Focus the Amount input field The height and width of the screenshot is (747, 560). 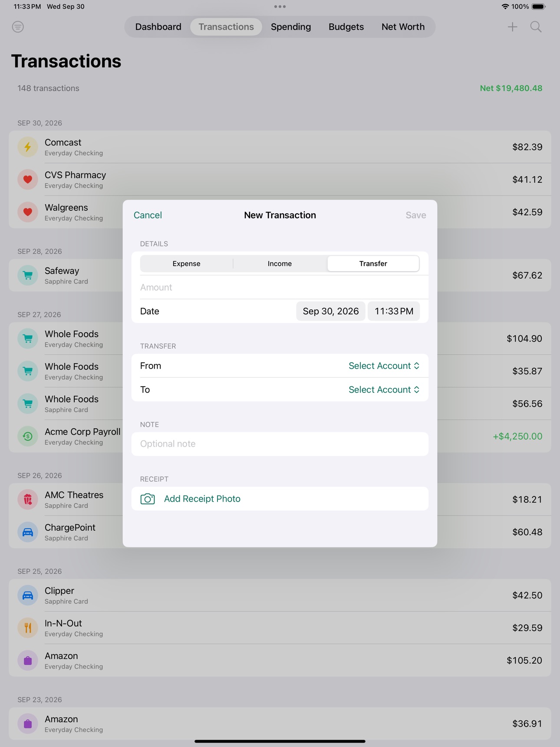tap(280, 287)
